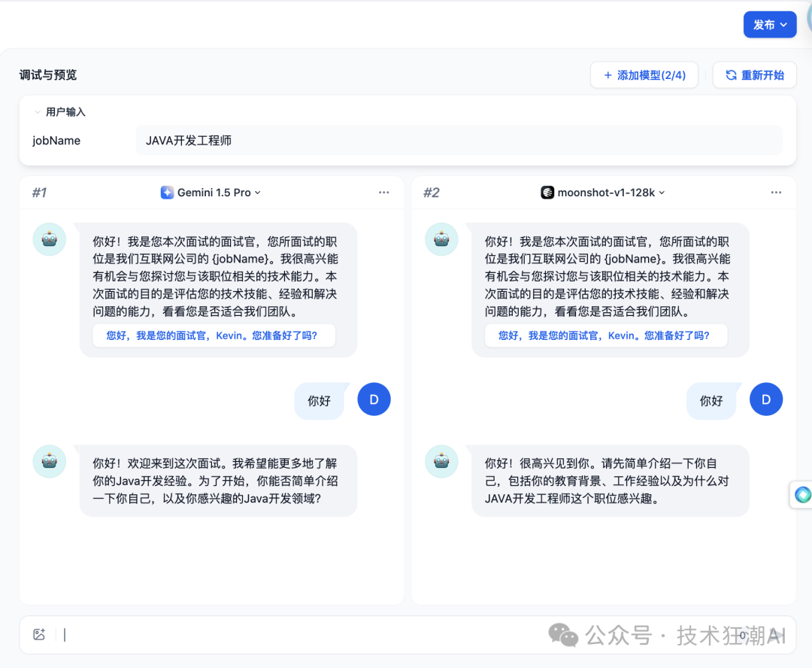Click the suggested Kevin question in panel #1
Image resolution: width=812 pixels, height=668 pixels.
pyautogui.click(x=214, y=336)
